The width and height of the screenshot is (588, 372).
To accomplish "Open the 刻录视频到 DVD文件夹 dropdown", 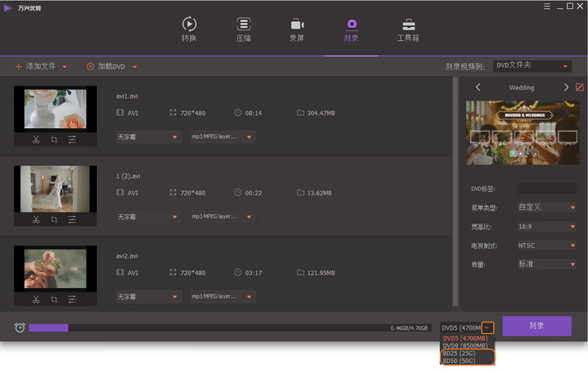I will [x=533, y=66].
